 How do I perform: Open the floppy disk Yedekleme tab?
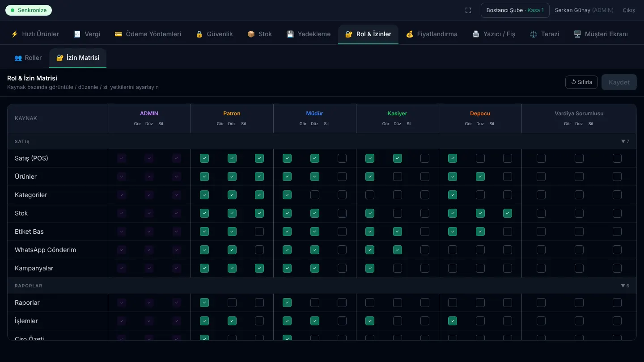[309, 34]
